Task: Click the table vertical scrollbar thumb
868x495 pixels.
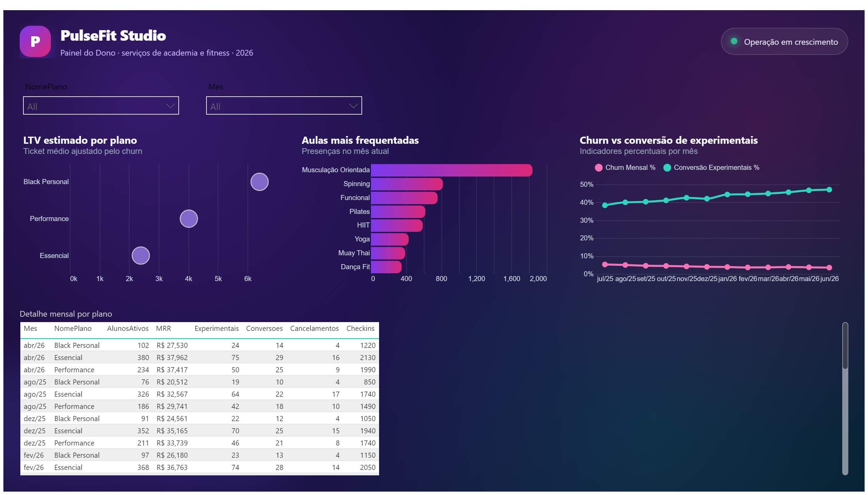Action: tap(845, 346)
